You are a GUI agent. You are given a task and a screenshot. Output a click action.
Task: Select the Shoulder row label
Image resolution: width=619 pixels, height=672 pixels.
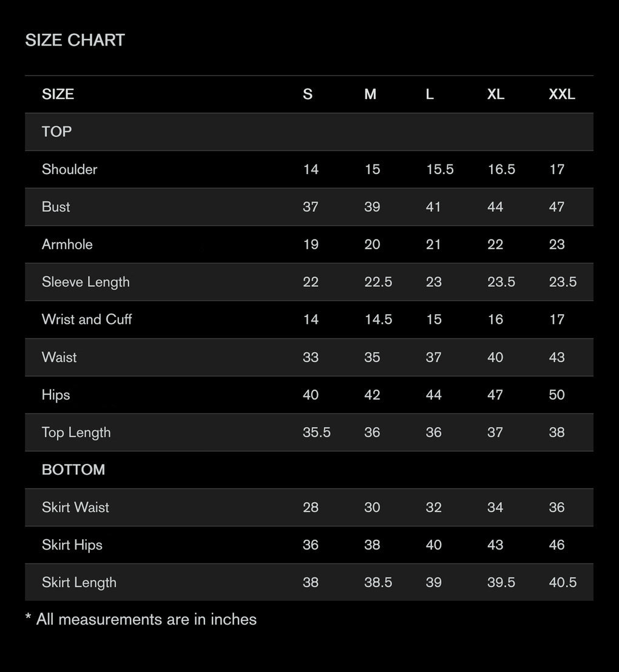(x=70, y=169)
